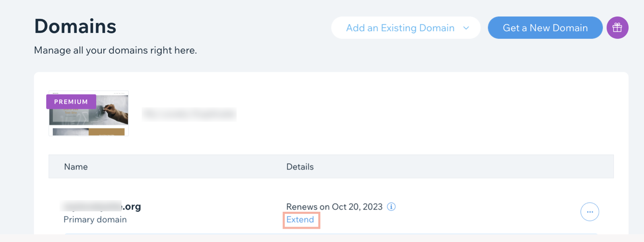Viewport: 644px width, 242px height.
Task: Click the Primary domain label
Action: click(x=95, y=219)
